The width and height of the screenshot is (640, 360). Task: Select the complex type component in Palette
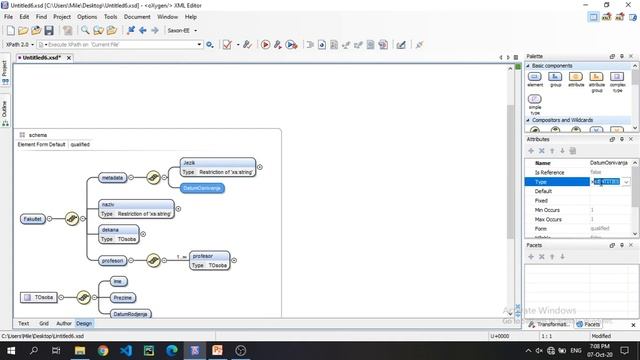coord(617,82)
